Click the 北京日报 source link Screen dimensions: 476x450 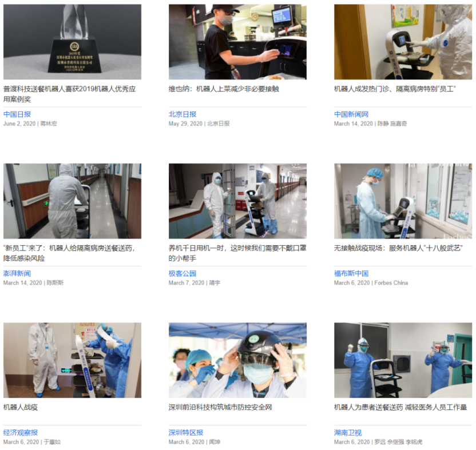tap(183, 114)
